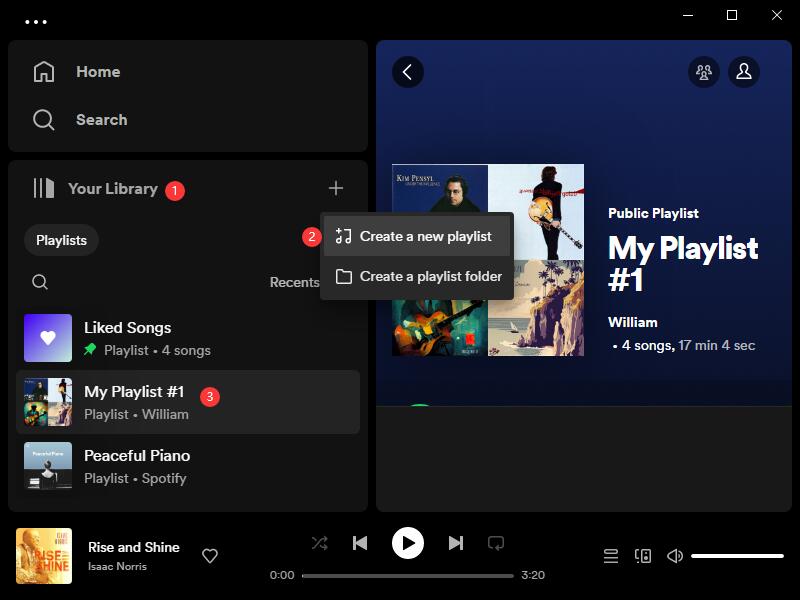Open Rise and Shine track link

click(x=134, y=547)
